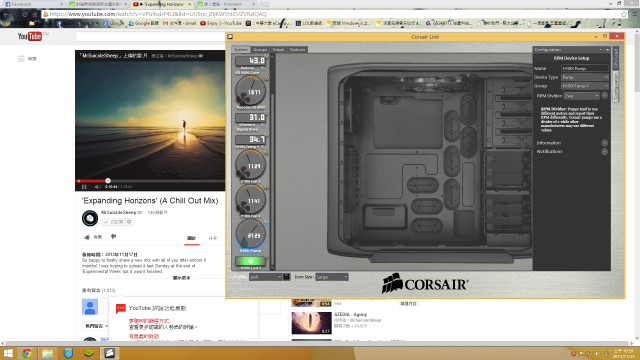Click the Corsair Link title bar icon
The image size is (640, 360).
coord(230,37)
